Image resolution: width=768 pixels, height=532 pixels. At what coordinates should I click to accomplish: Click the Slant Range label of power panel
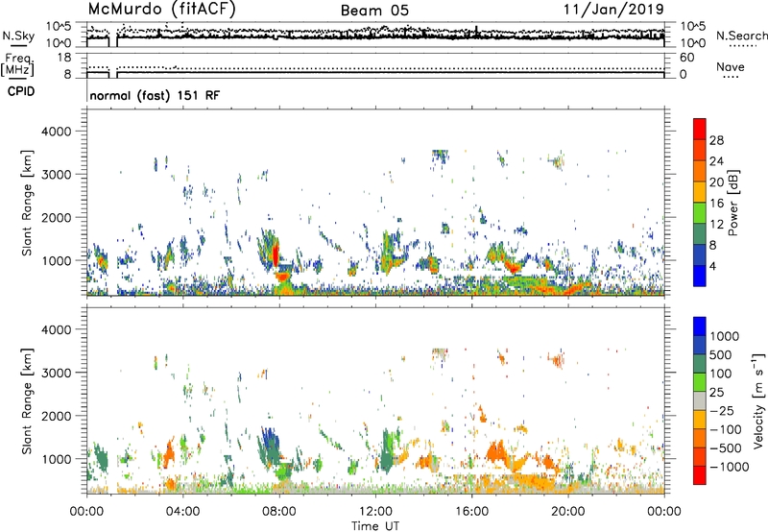(x=27, y=203)
